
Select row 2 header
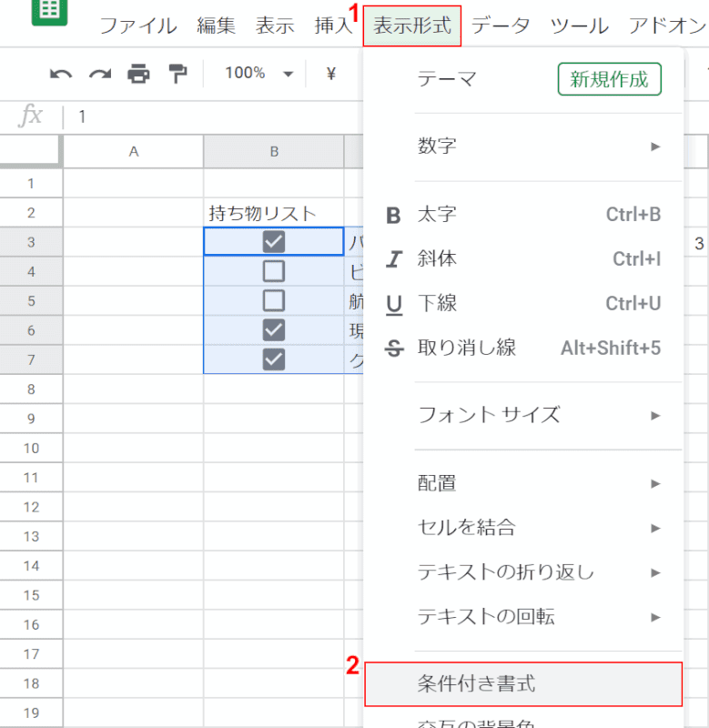31,213
